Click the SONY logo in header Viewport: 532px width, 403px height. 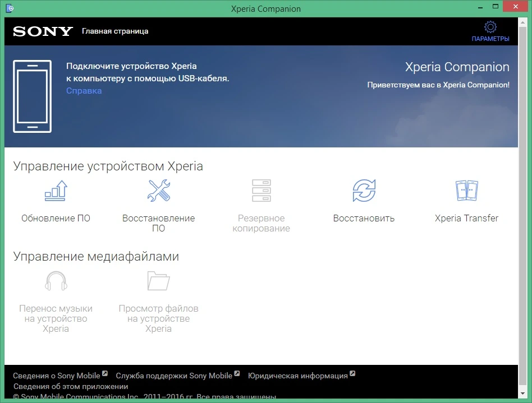point(43,31)
